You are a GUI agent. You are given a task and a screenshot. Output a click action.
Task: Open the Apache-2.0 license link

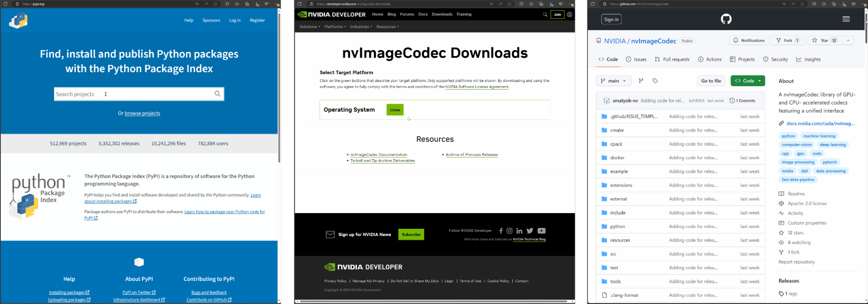(x=807, y=204)
